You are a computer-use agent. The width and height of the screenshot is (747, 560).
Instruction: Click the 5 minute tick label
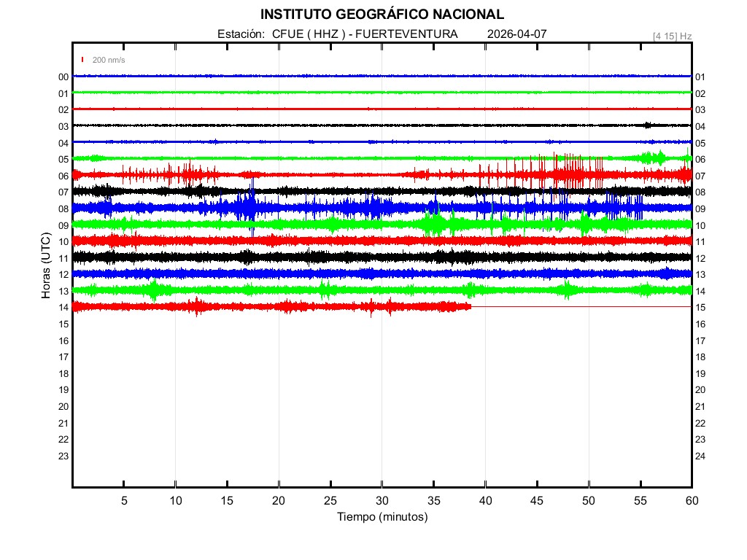pos(124,500)
